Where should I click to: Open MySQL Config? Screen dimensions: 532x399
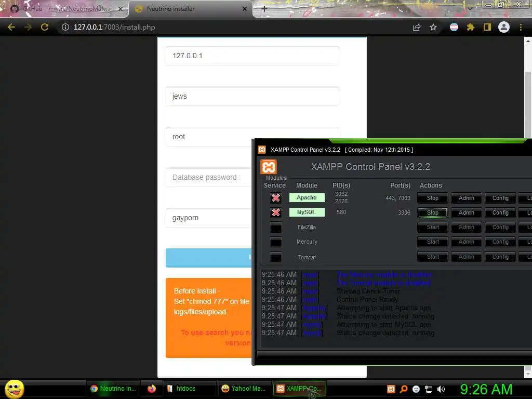(x=500, y=212)
